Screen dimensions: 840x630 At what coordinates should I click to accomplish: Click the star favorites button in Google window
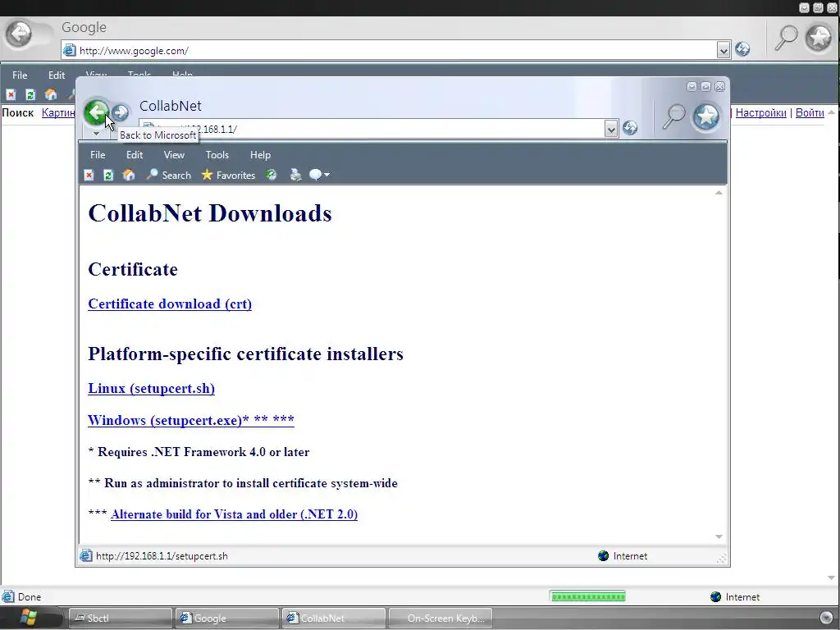819,38
